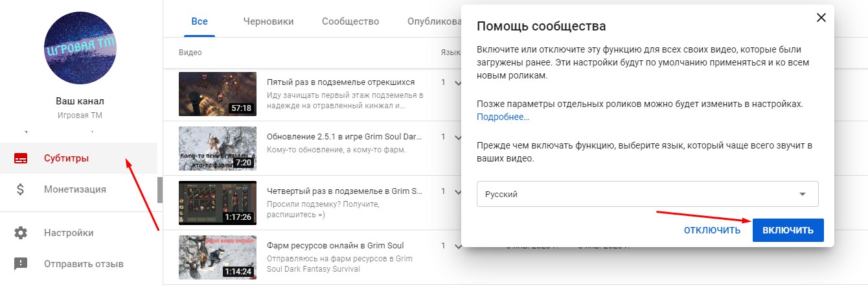Click the Monetization dollar icon
Screen dimensions: 868x286
pyautogui.click(x=21, y=189)
